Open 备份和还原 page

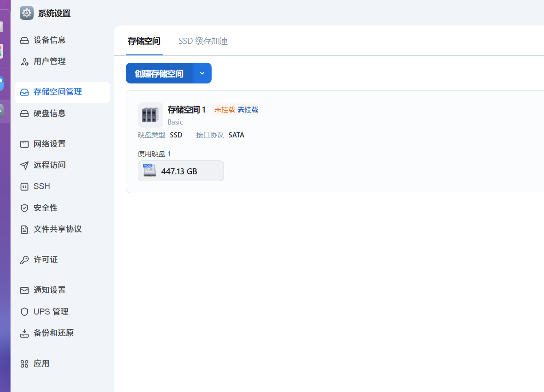[x=62, y=333]
